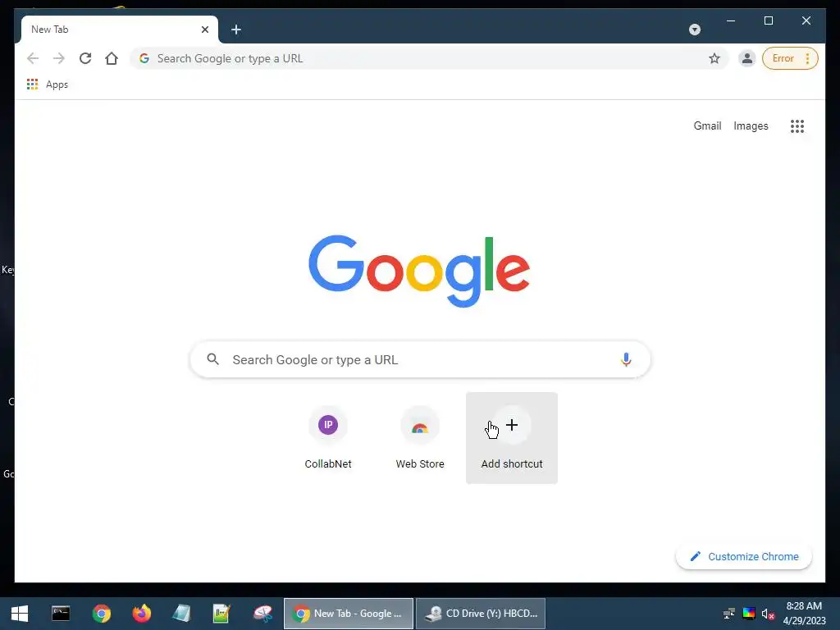840x630 pixels.
Task: Click the magnifier icon in search box
Action: (x=212, y=359)
